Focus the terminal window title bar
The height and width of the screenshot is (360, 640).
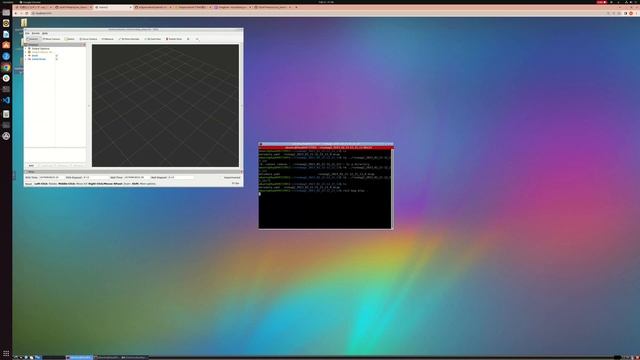coord(326,144)
